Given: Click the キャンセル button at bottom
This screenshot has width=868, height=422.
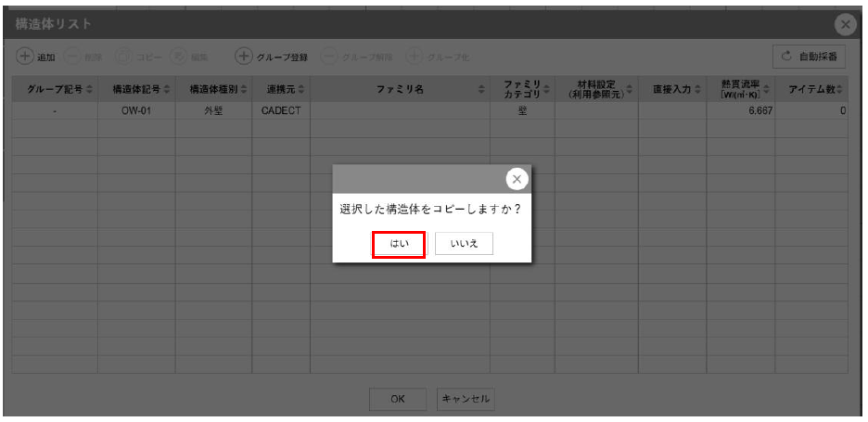Looking at the screenshot, I should [465, 400].
